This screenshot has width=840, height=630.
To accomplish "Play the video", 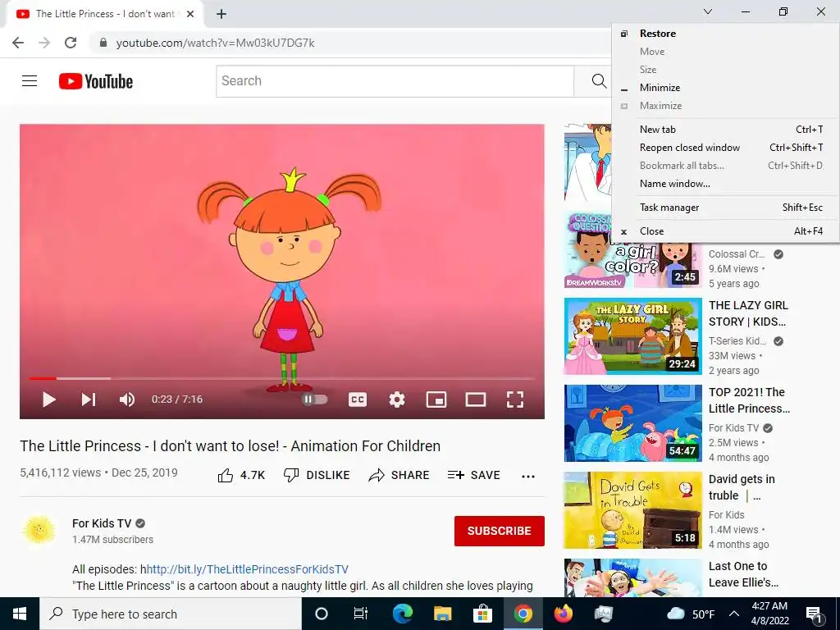I will (48, 399).
